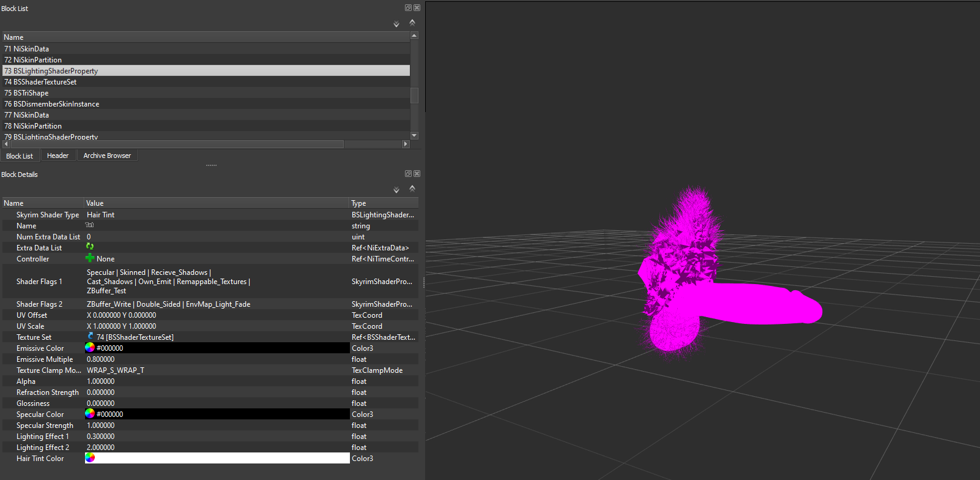Select 71 NiSkinData block
This screenshot has width=980, height=480.
[x=206, y=48]
